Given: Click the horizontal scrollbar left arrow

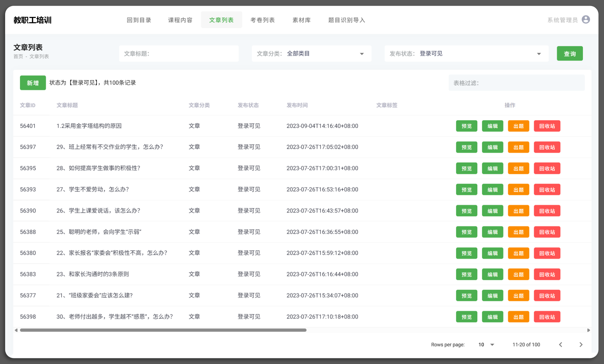Looking at the screenshot, I should point(16,330).
